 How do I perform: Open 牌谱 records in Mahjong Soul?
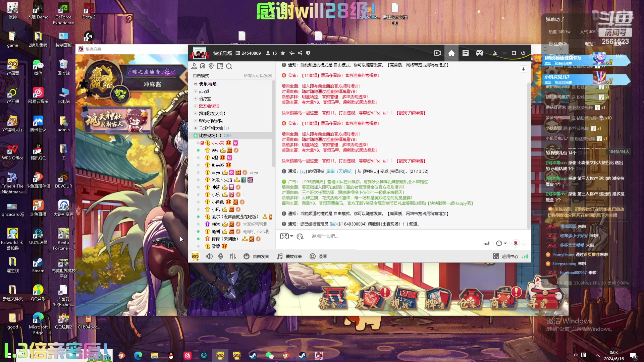tap(437, 299)
